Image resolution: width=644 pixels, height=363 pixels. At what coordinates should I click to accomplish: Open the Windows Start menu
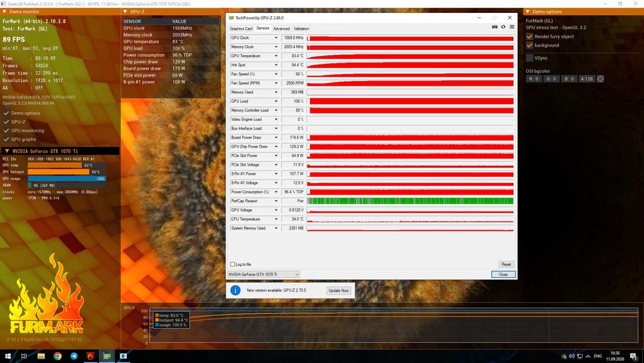(8, 356)
